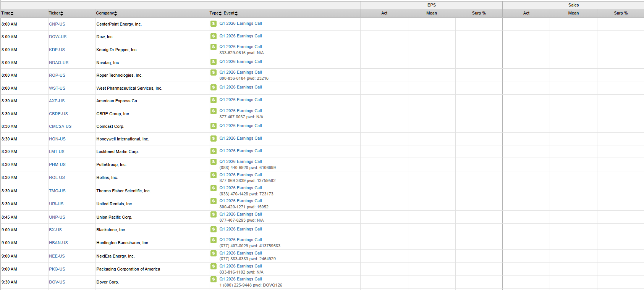Click the EPS Surp % column header

479,13
